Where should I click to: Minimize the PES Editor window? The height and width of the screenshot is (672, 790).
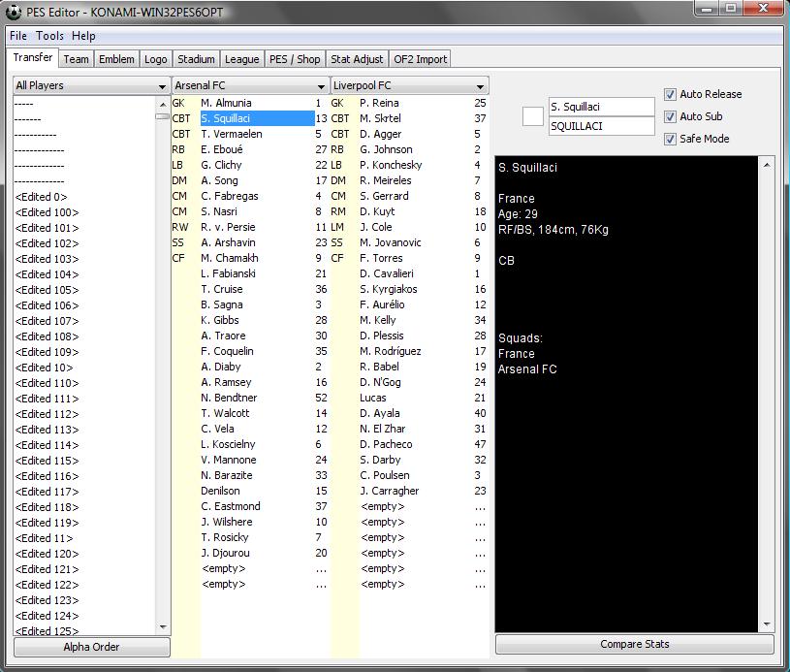click(707, 9)
